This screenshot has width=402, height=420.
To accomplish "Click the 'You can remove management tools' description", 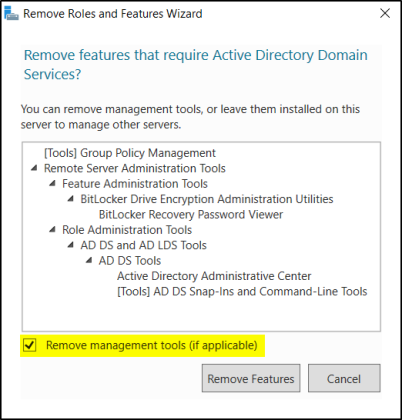I will point(190,117).
